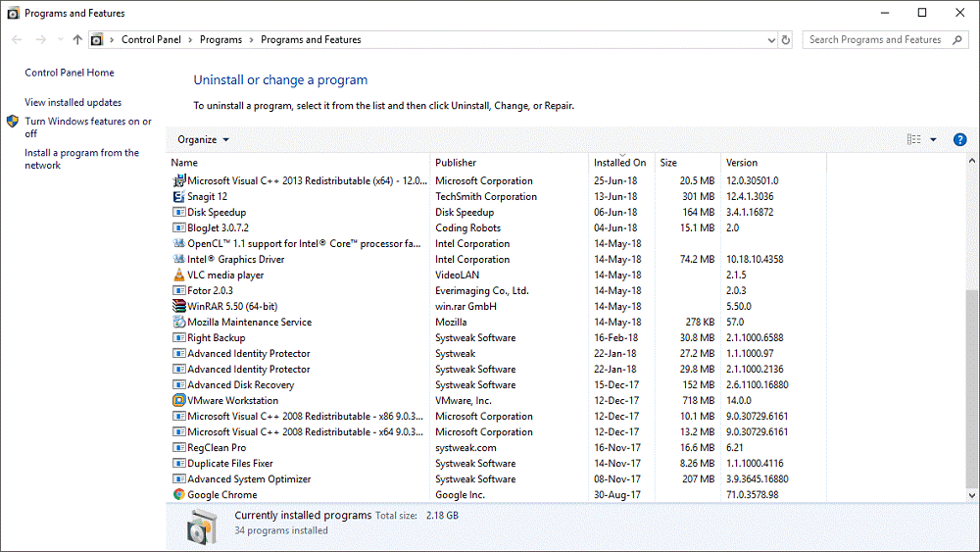Select Microsoft Visual C++ 2008 Redistributable x64 row
980x552 pixels.
(x=496, y=432)
